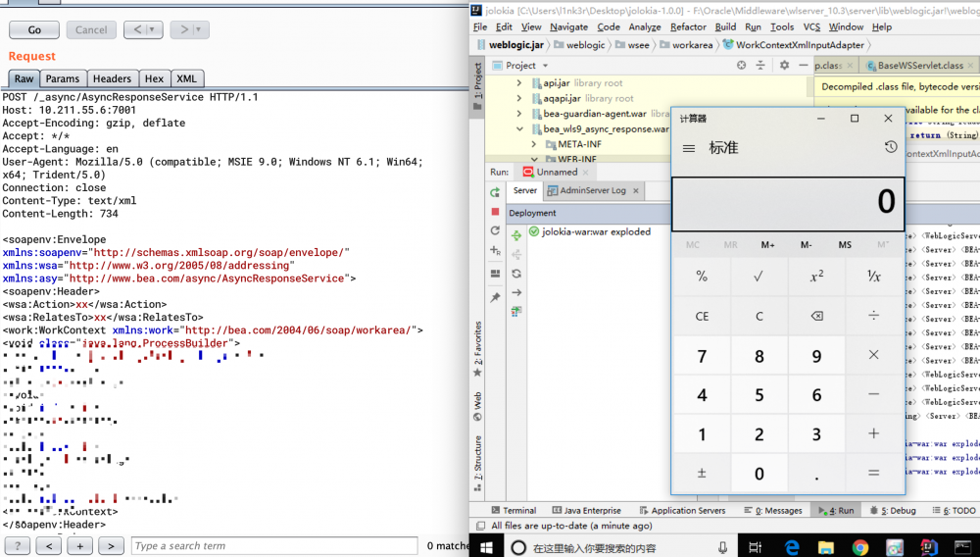Click the Go button to send request

pyautogui.click(x=34, y=30)
